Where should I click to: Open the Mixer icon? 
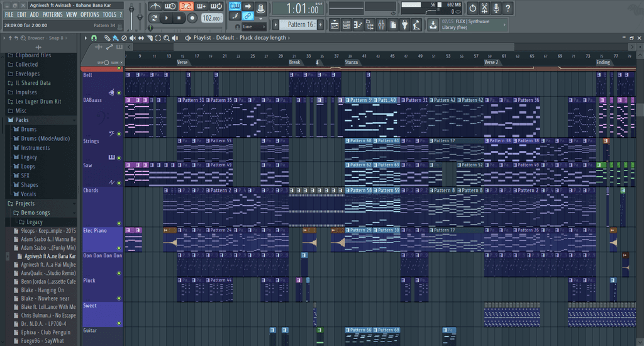pos(382,25)
